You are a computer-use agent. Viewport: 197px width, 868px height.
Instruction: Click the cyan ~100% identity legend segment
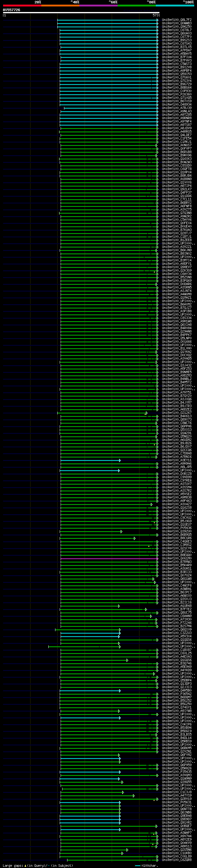[175, 6]
